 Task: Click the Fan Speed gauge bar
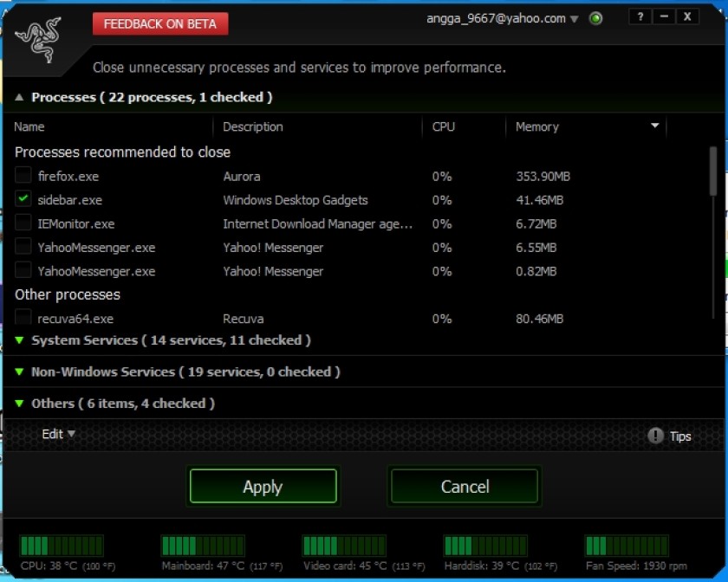[x=627, y=546]
